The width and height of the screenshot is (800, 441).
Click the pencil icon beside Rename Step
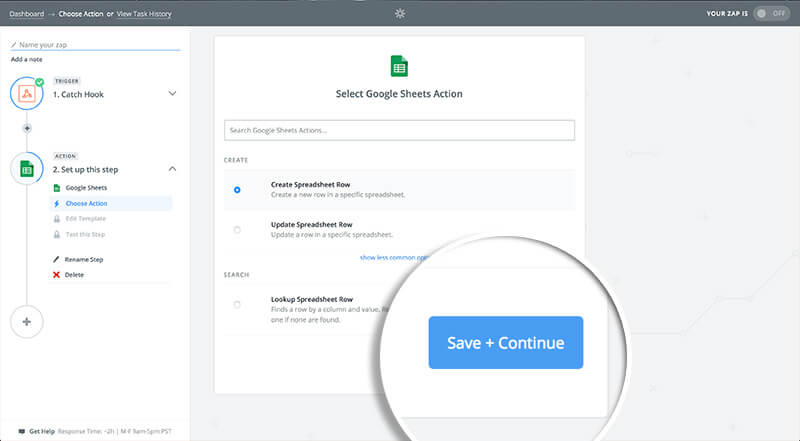point(56,259)
